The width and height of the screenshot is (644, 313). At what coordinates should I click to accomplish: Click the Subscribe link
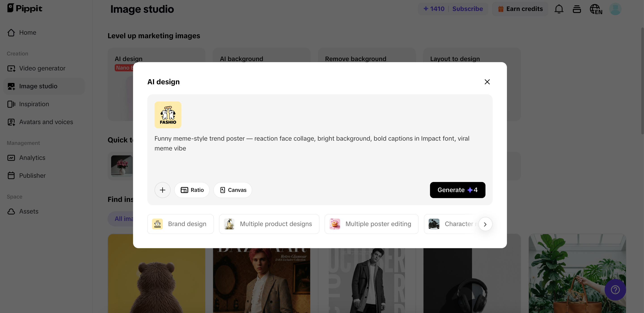[x=468, y=9]
